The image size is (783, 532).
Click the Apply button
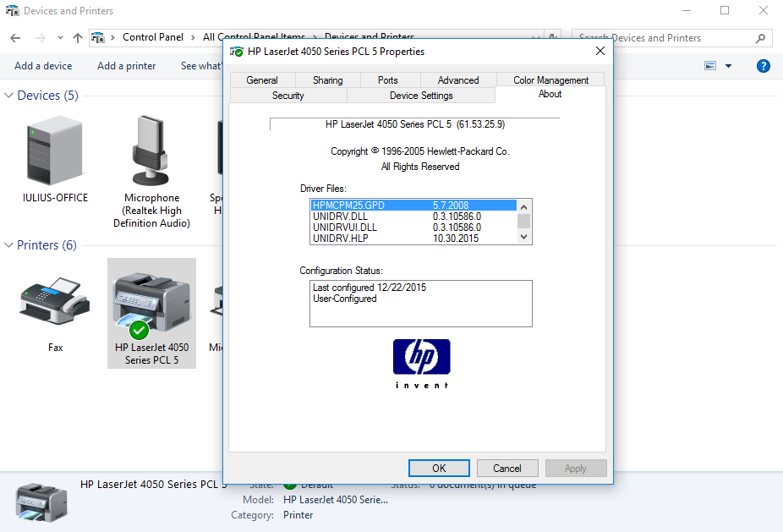coord(576,468)
